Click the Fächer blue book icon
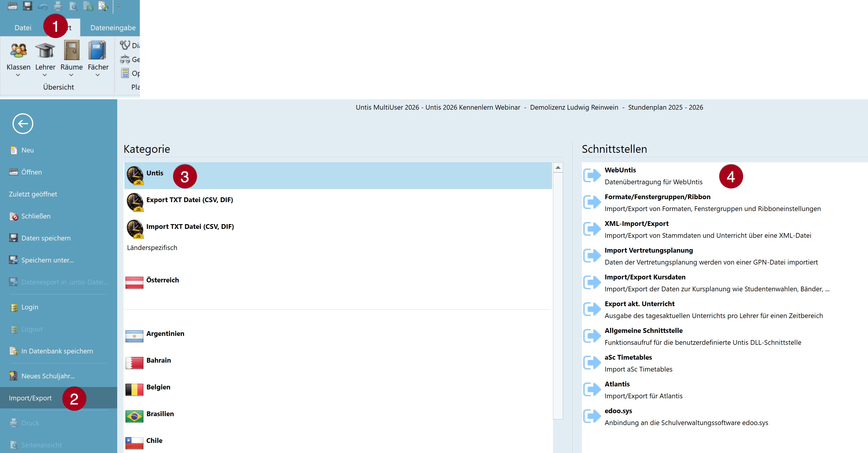This screenshot has width=868, height=453. pyautogui.click(x=97, y=51)
